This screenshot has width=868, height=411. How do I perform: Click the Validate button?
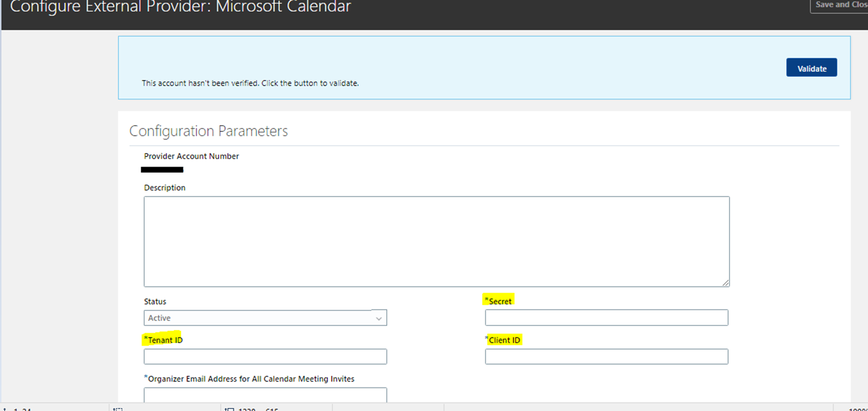(x=811, y=68)
